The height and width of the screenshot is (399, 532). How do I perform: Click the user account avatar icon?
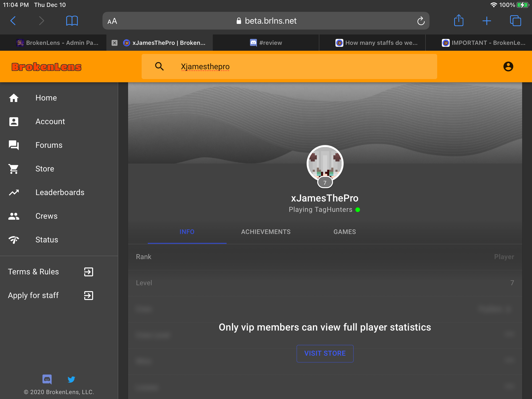[508, 66]
